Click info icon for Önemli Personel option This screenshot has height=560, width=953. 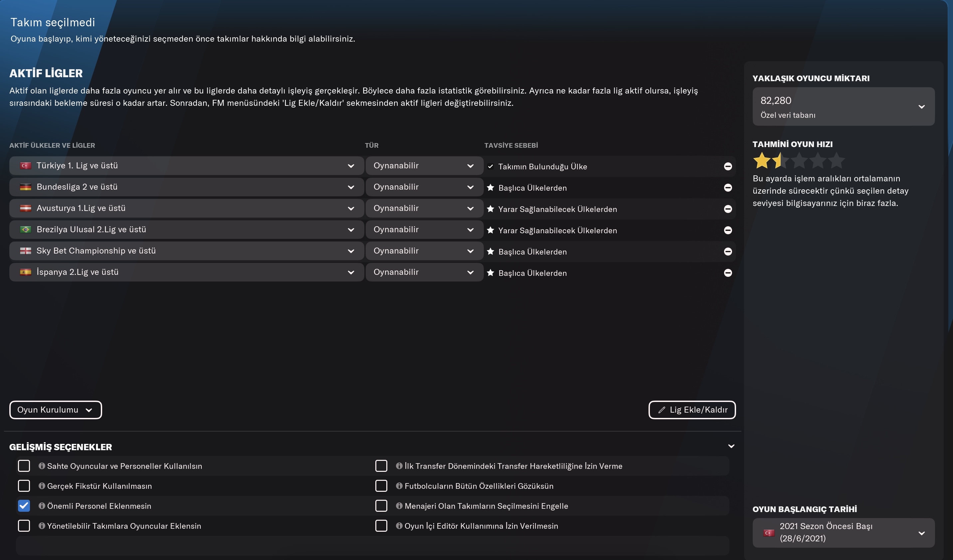click(x=42, y=506)
